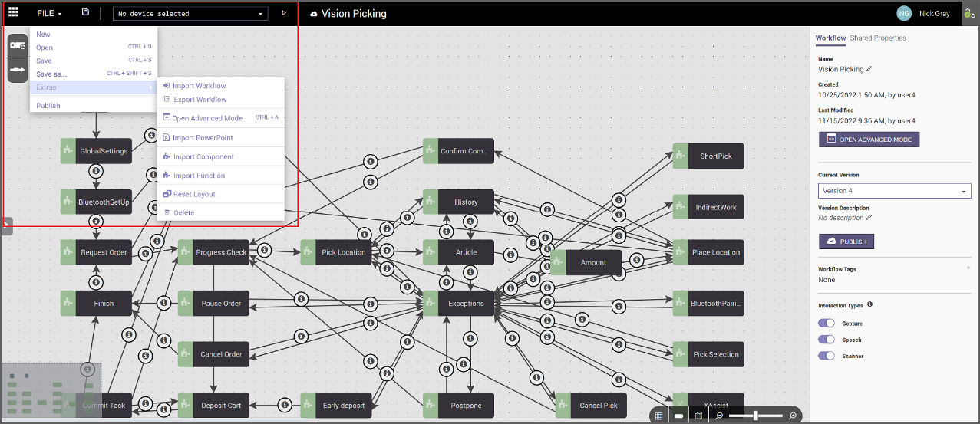Select Delete in Extras submenu

pos(221,212)
